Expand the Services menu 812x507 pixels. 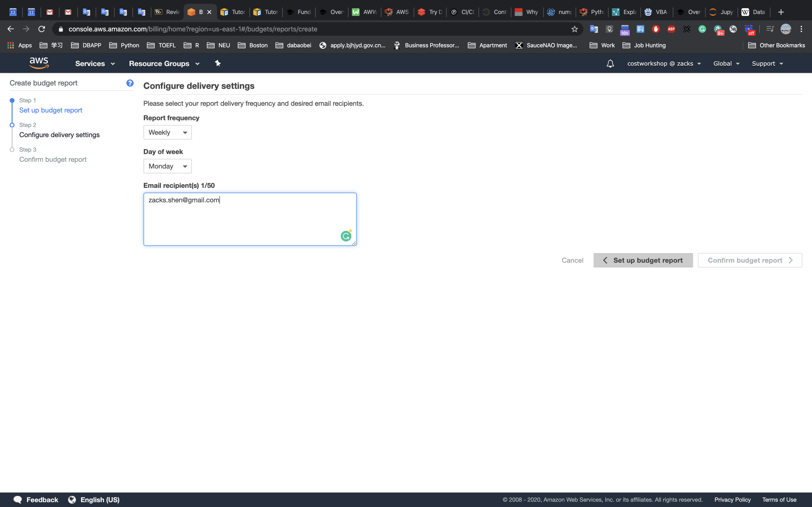click(x=95, y=64)
